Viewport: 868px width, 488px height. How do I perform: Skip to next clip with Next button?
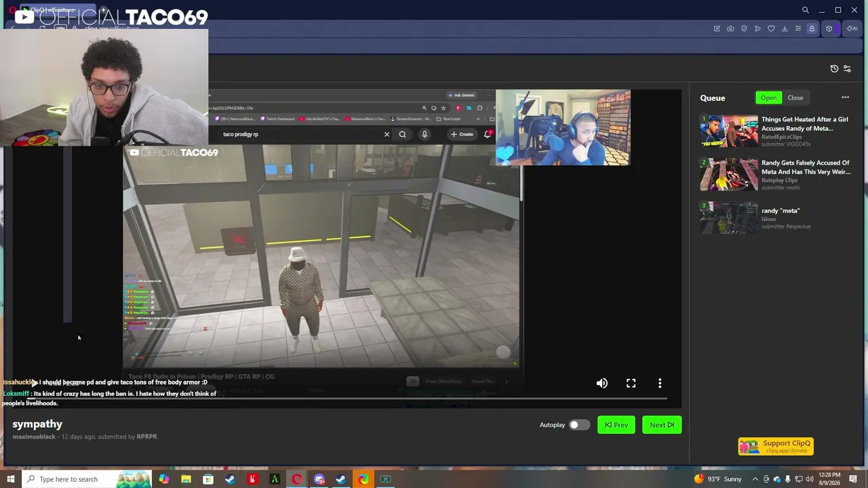(662, 425)
